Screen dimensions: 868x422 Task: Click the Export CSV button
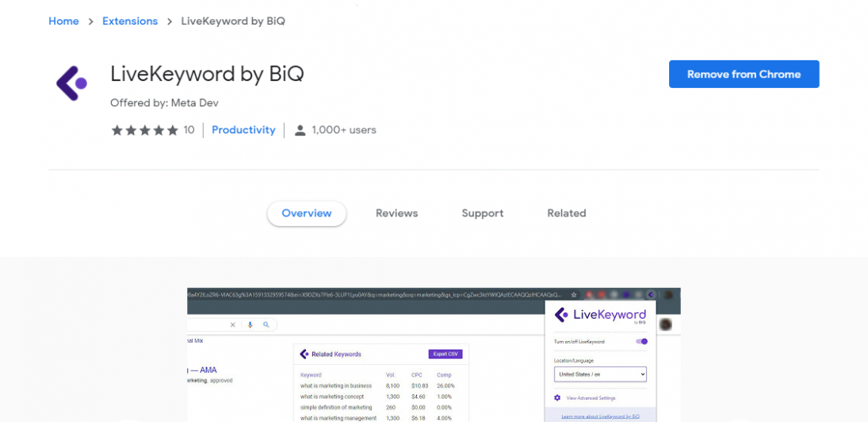click(445, 354)
